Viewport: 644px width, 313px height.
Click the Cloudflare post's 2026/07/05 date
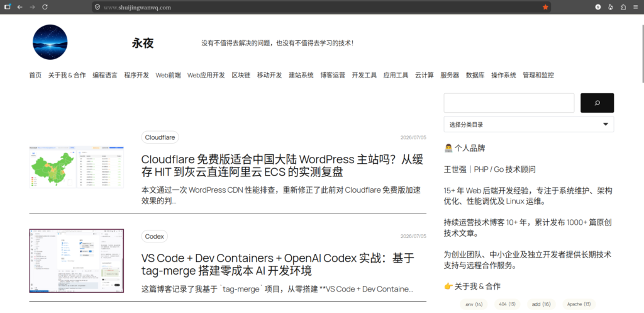(x=413, y=137)
